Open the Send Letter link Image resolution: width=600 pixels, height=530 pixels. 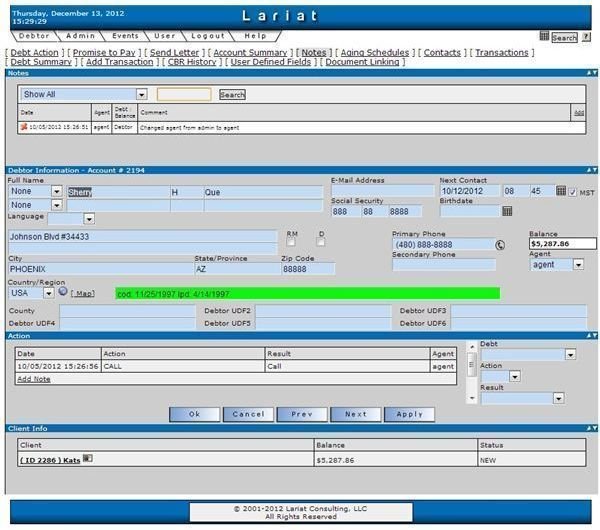coord(174,52)
